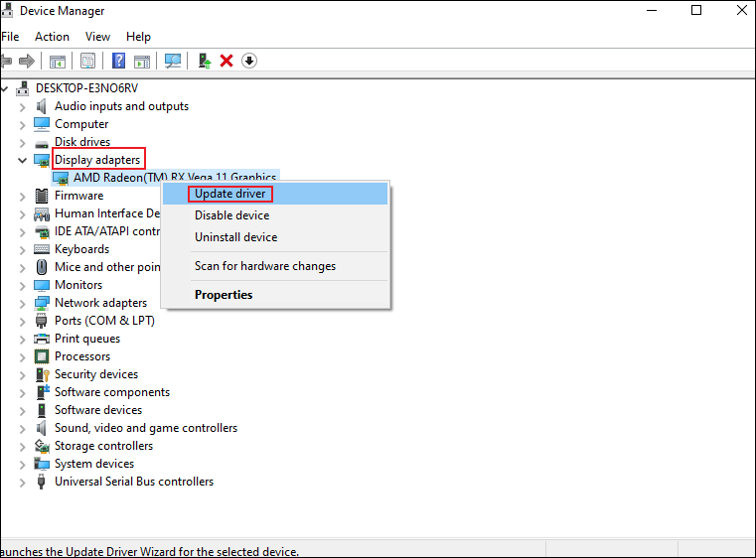This screenshot has width=756, height=558.
Task: Maximize the Device Manager window
Action: point(696,10)
